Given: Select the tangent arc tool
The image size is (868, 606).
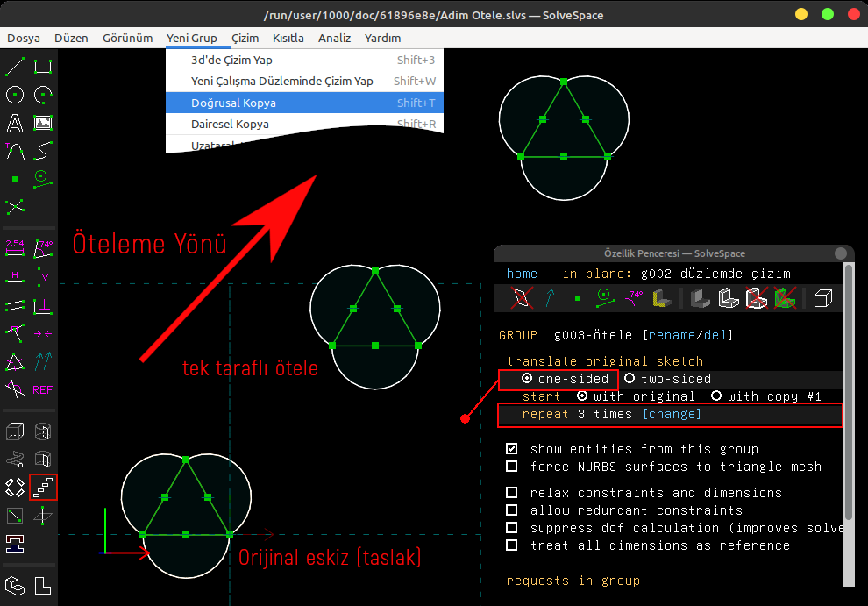Looking at the screenshot, I should (x=15, y=151).
